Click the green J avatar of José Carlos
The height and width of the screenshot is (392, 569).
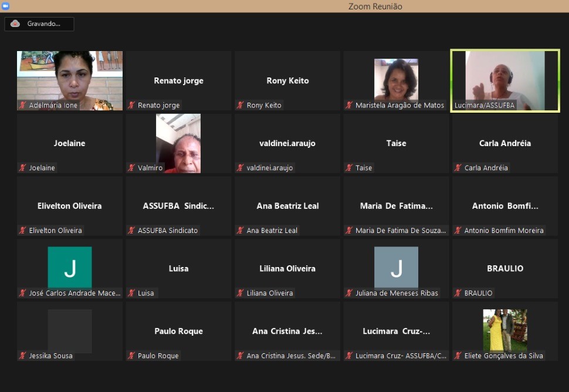70,268
